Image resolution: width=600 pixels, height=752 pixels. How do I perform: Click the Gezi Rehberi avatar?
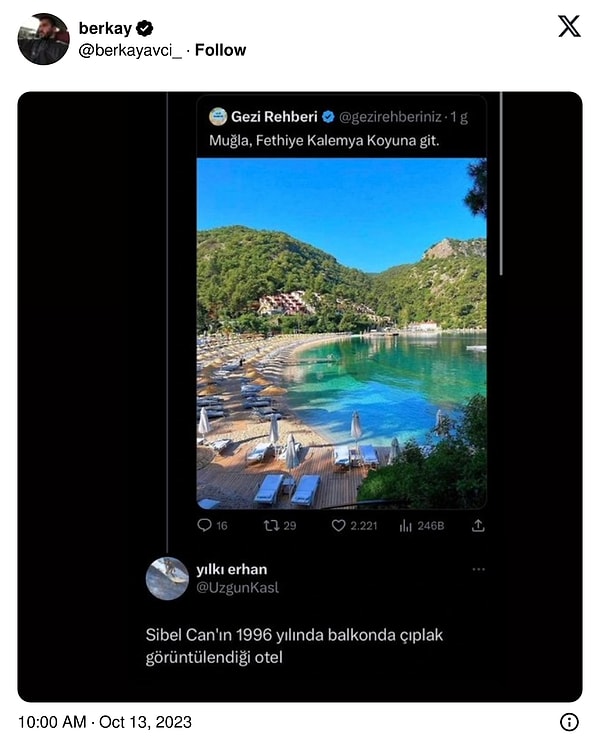(x=217, y=117)
